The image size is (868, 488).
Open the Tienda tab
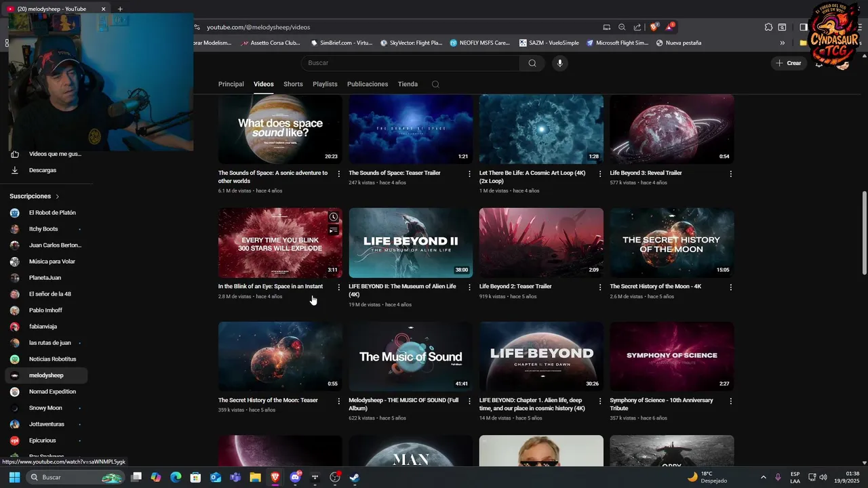(x=408, y=85)
